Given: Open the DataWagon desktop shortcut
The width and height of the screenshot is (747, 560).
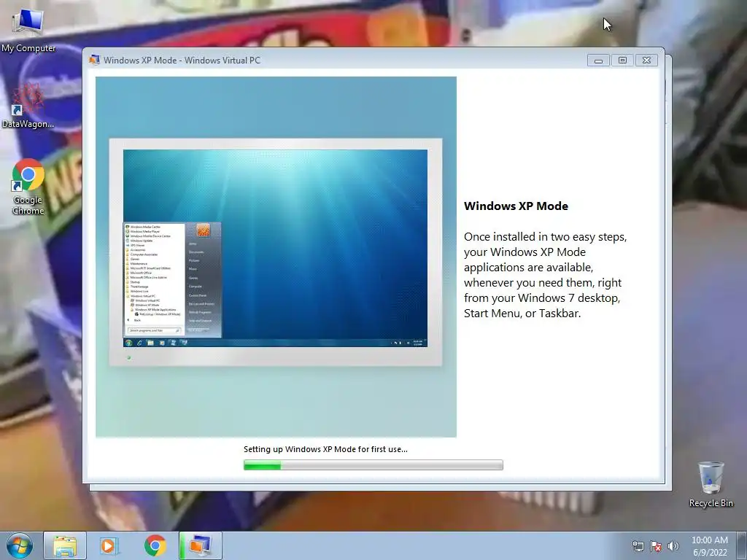Looking at the screenshot, I should click(28, 106).
